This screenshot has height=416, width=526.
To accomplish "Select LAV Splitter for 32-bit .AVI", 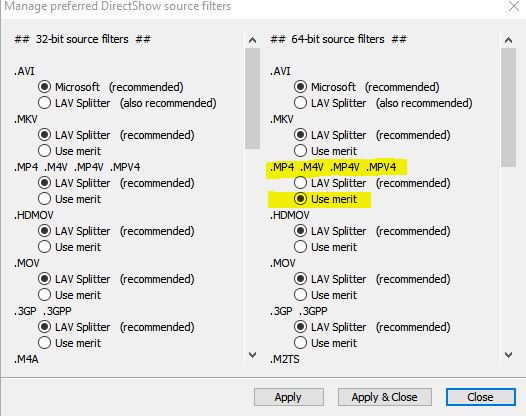I will [x=44, y=103].
